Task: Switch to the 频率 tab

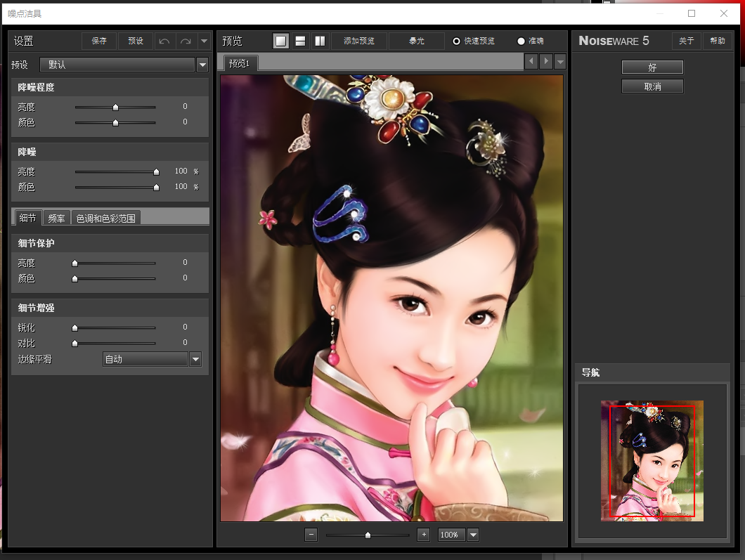Action: pyautogui.click(x=56, y=218)
